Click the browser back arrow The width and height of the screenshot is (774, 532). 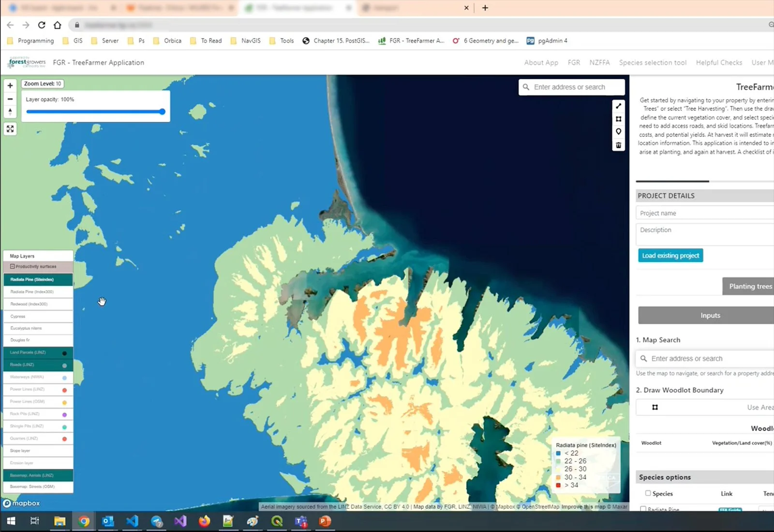pos(10,25)
